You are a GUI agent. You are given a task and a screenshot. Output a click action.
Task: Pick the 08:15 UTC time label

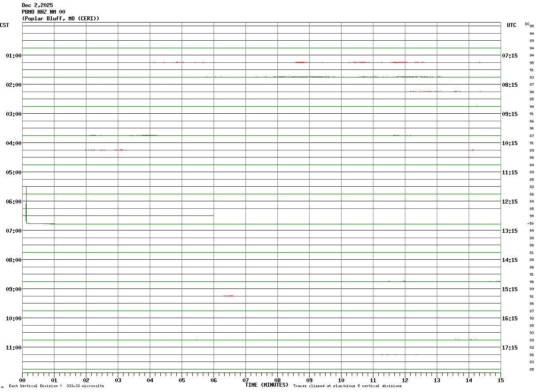[x=509, y=85]
